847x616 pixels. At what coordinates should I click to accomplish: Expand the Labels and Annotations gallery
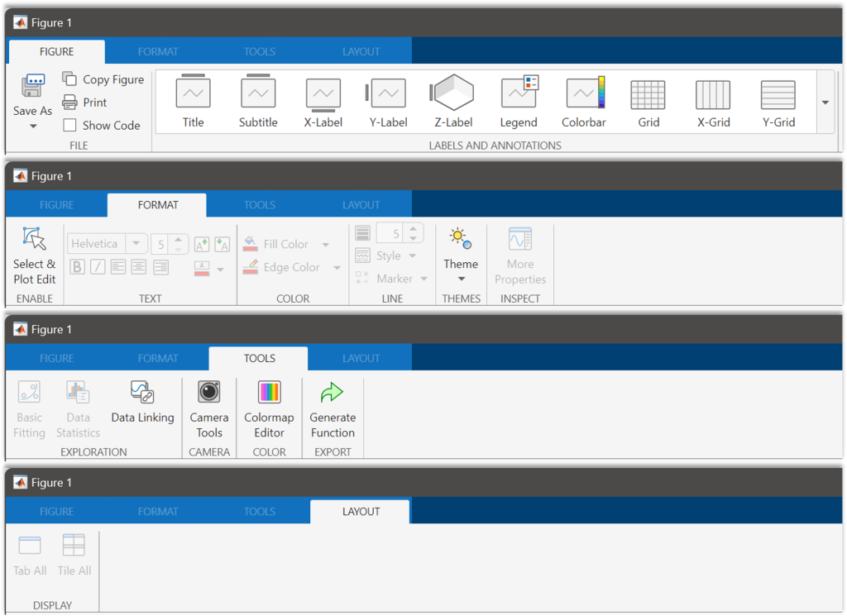[825, 103]
